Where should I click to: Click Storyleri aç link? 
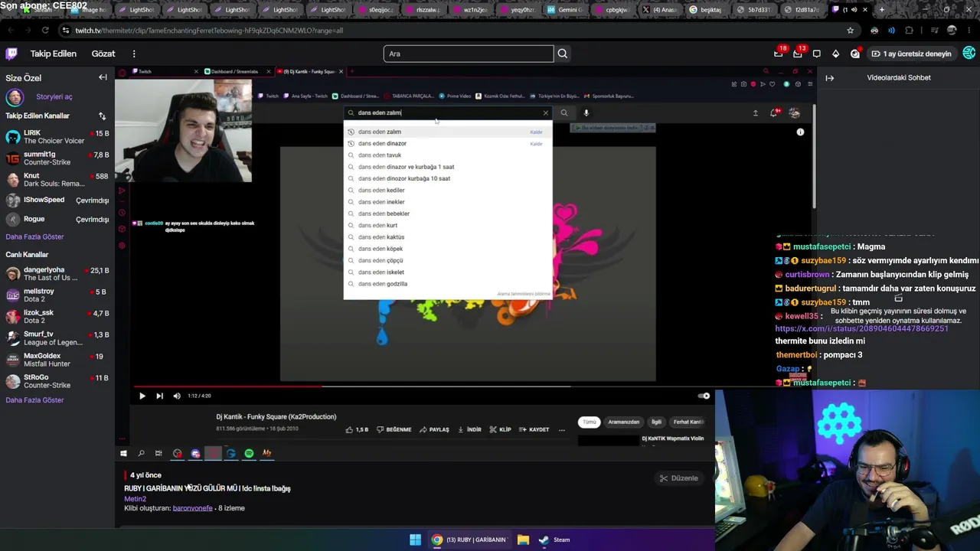click(54, 97)
